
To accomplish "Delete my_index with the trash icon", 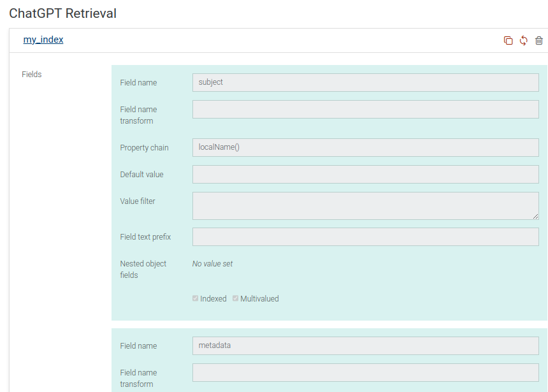I will 539,41.
